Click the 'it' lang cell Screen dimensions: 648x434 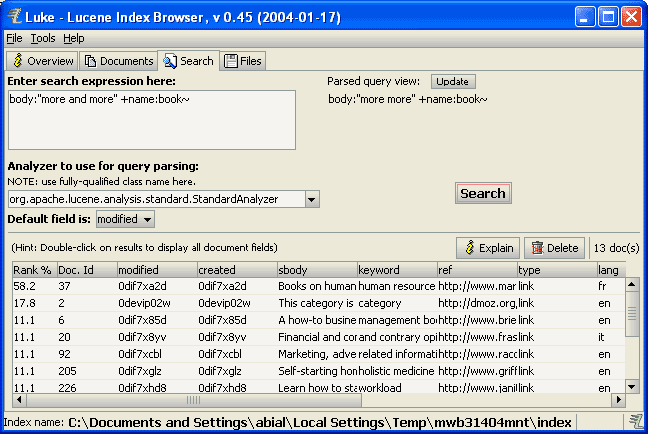611,337
